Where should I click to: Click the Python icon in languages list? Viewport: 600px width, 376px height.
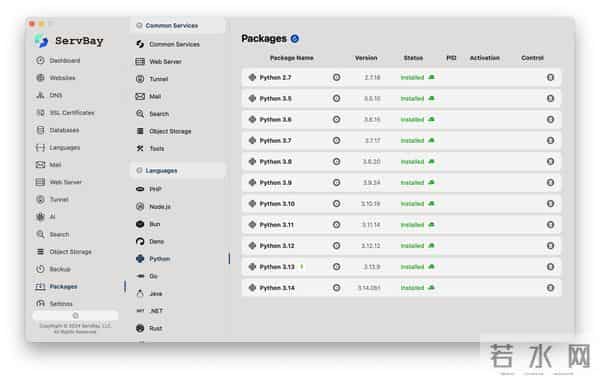coord(140,259)
